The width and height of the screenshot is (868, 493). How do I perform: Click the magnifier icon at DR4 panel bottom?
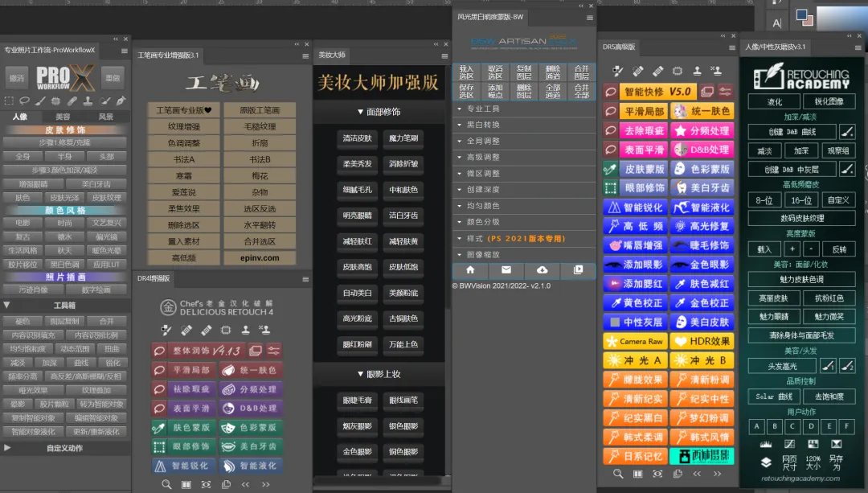pyautogui.click(x=166, y=485)
